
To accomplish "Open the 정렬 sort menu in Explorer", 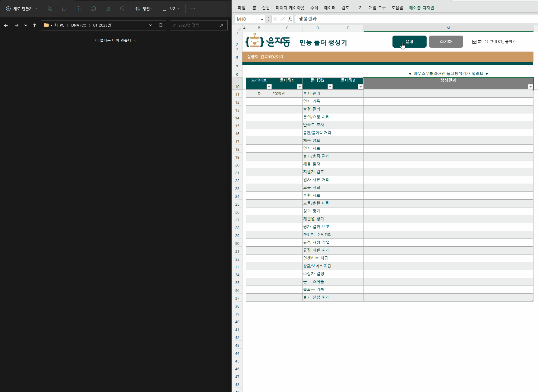I will [x=144, y=9].
